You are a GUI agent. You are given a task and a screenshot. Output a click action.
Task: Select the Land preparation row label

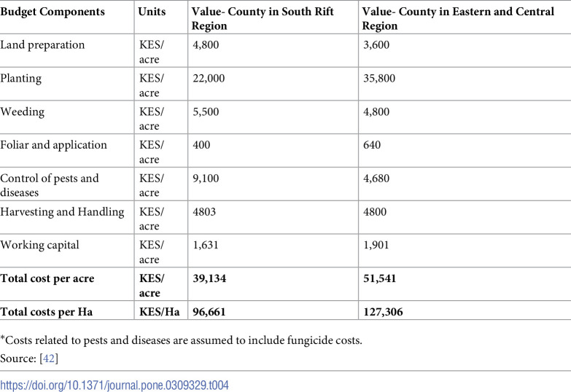[42, 44]
